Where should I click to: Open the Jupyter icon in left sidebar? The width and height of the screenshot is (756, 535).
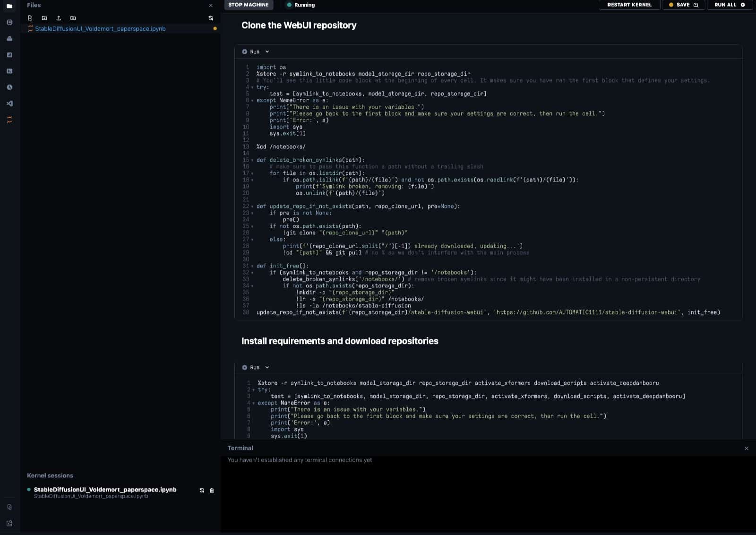tap(9, 120)
